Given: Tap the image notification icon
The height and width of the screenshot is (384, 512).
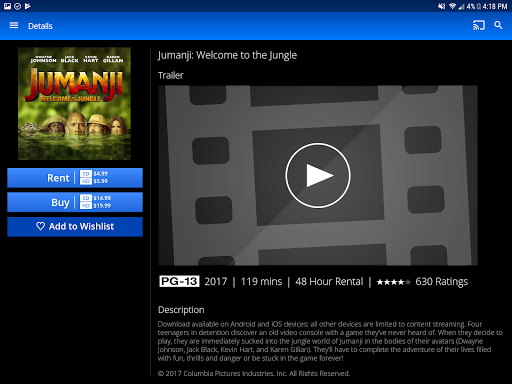Looking at the screenshot, I should (x=7, y=6).
